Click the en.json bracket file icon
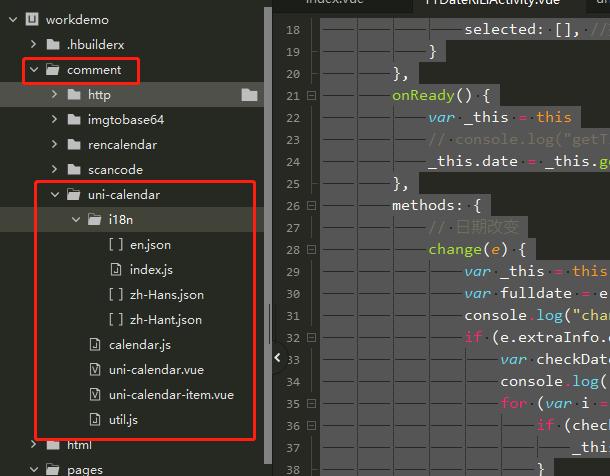Viewport: 610px width, 476px height. [x=116, y=245]
